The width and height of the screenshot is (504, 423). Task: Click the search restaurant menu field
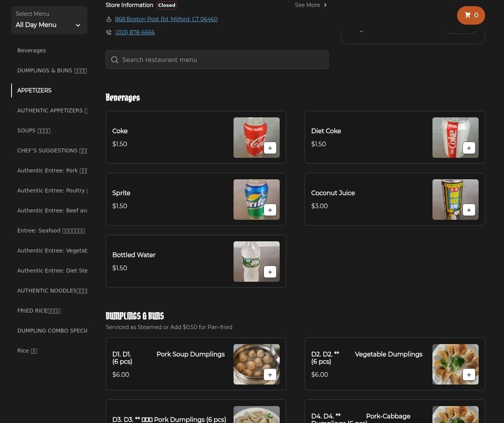pos(217,60)
